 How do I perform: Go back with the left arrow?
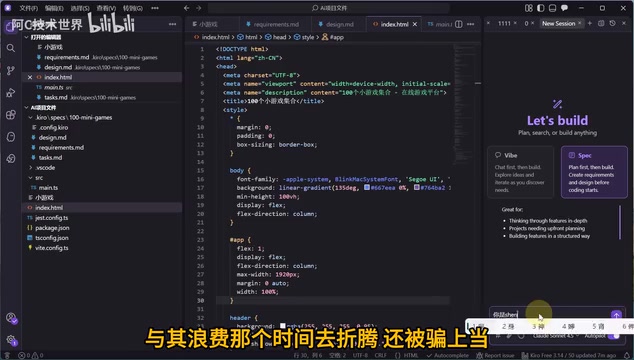click(x=186, y=8)
